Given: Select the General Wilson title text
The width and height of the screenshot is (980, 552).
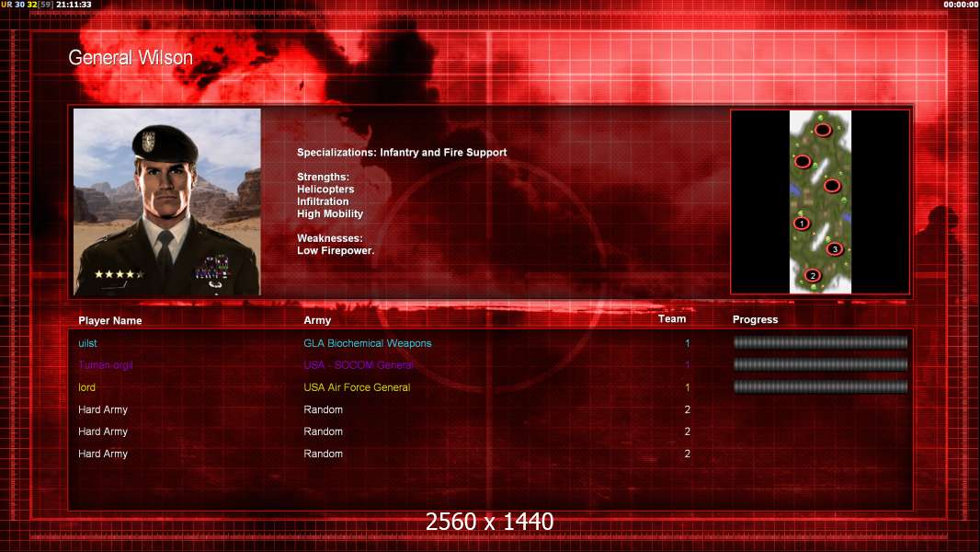Looking at the screenshot, I should pyautogui.click(x=131, y=58).
